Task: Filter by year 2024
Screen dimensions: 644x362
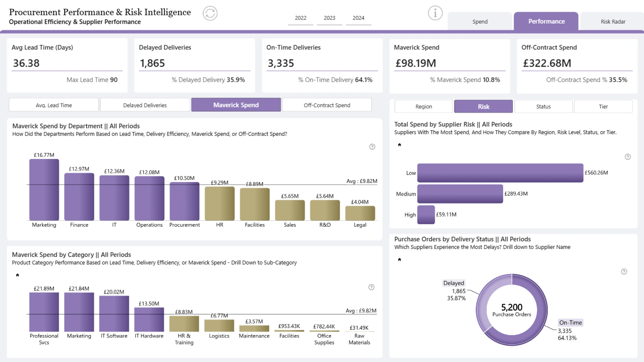Action: pyautogui.click(x=358, y=18)
